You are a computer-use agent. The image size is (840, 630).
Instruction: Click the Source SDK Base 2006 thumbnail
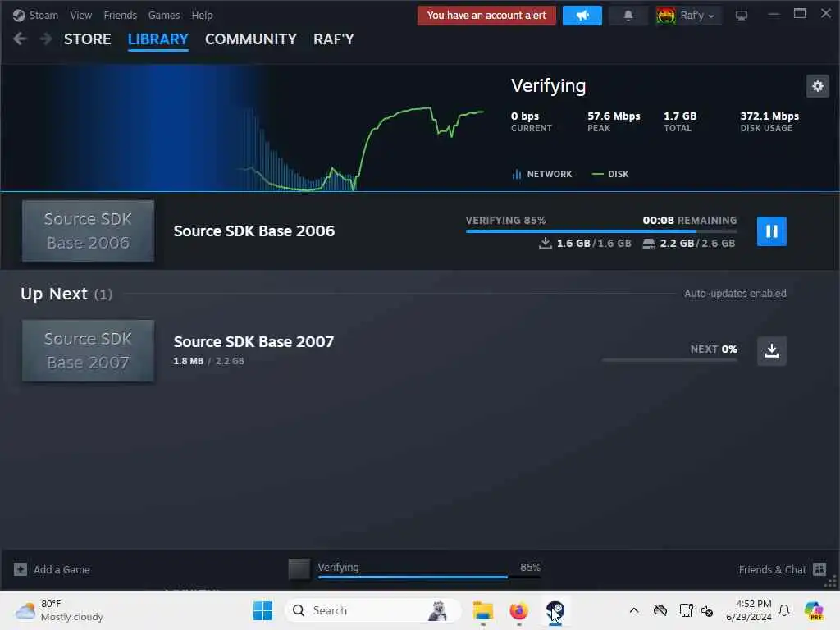pos(88,231)
